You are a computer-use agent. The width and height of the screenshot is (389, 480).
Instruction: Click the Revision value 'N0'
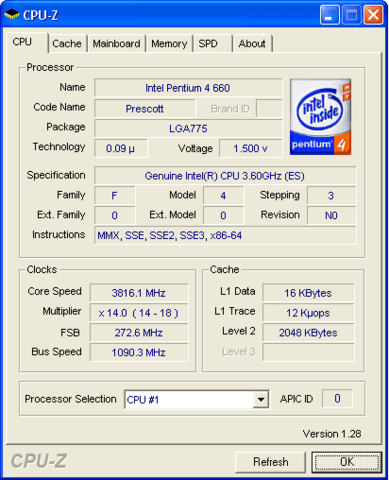tap(331, 215)
